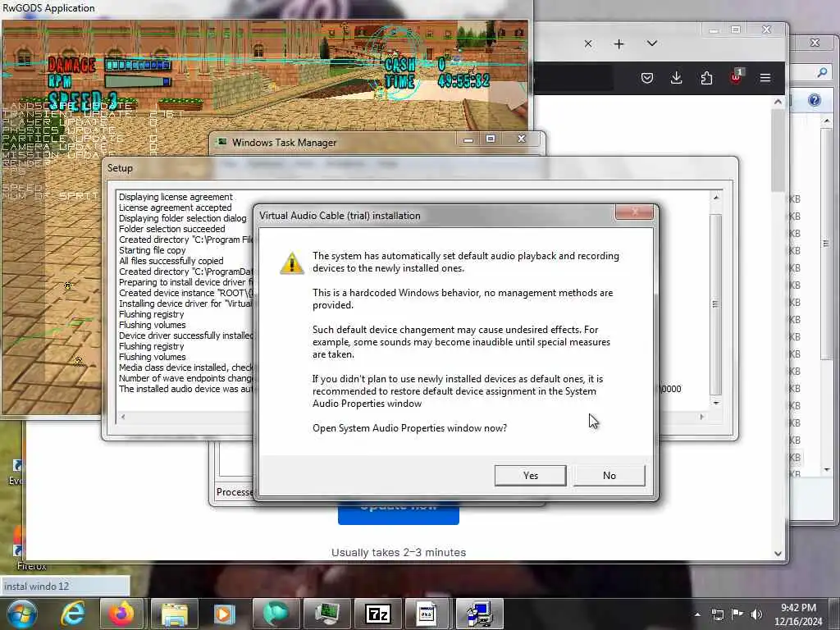This screenshot has height=630, width=840.
Task: Click No in the installation dialog
Action: (x=609, y=475)
